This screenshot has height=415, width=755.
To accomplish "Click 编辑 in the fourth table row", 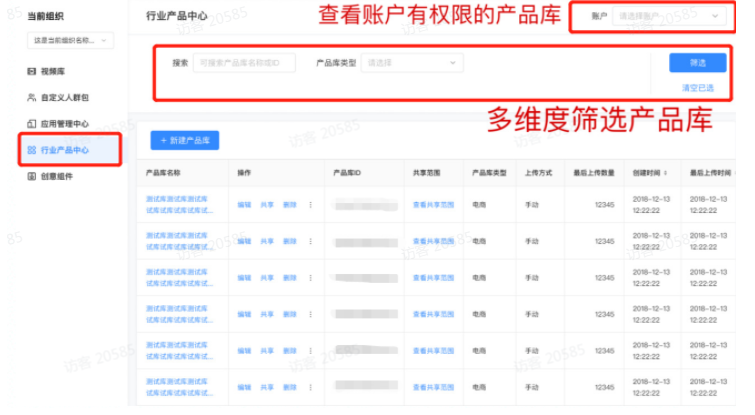I will coord(244,314).
